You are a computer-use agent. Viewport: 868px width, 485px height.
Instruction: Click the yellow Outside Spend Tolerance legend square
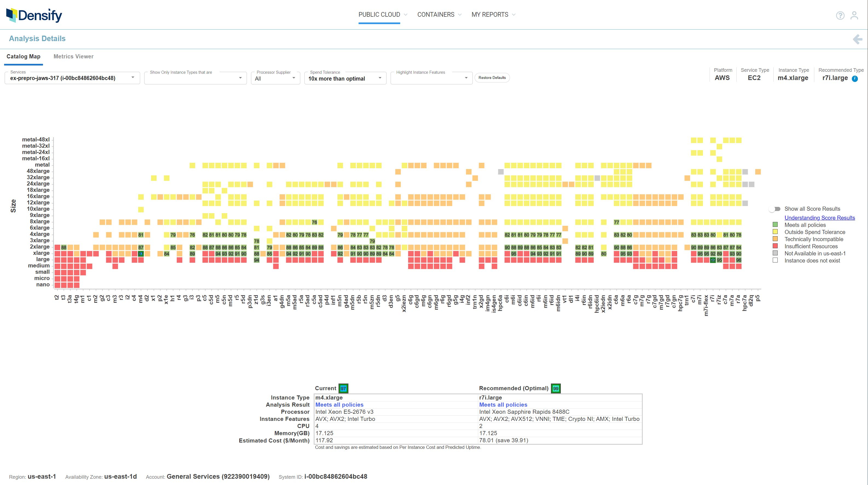click(x=775, y=232)
